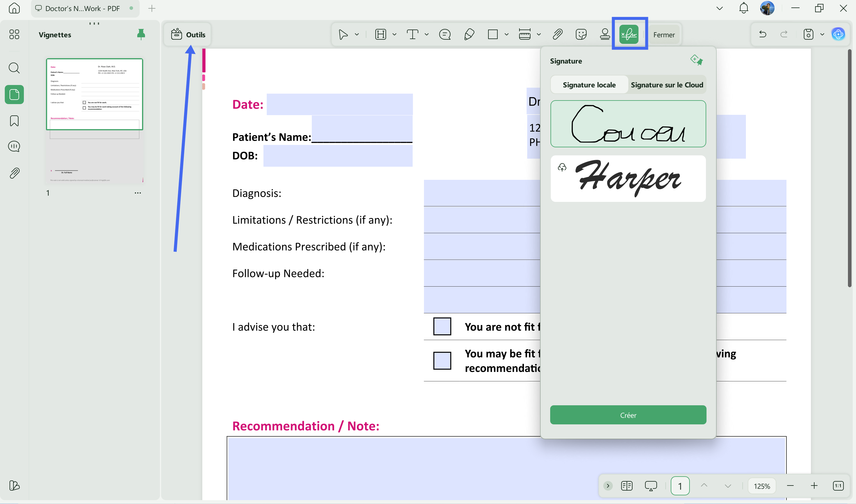Viewport: 856px width, 504px height.
Task: Select the comment note tool
Action: (x=445, y=34)
